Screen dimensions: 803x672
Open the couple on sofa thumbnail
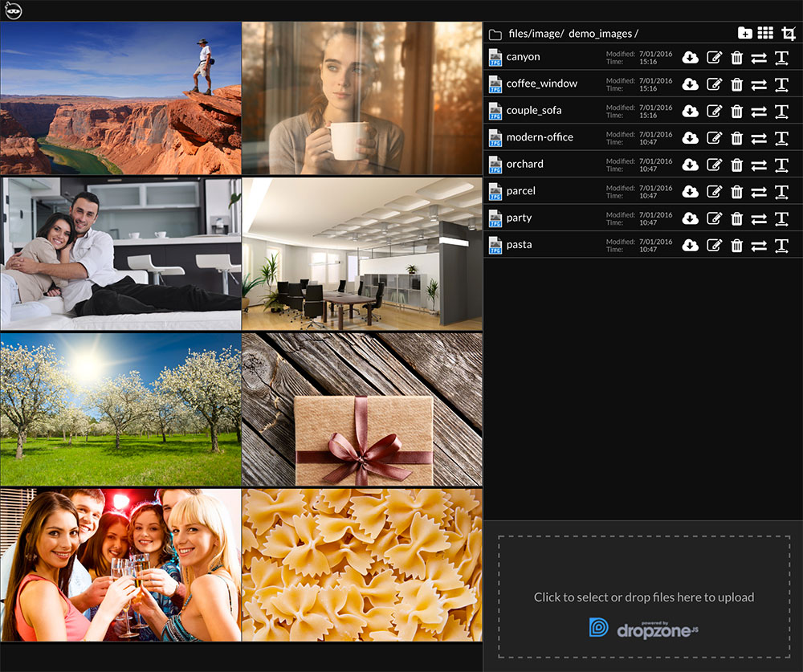tap(121, 254)
